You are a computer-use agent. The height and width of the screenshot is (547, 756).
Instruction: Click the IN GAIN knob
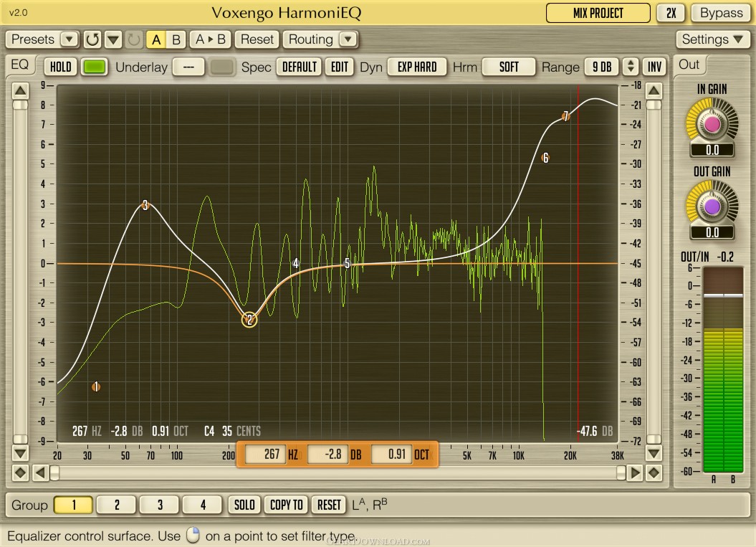[712, 124]
